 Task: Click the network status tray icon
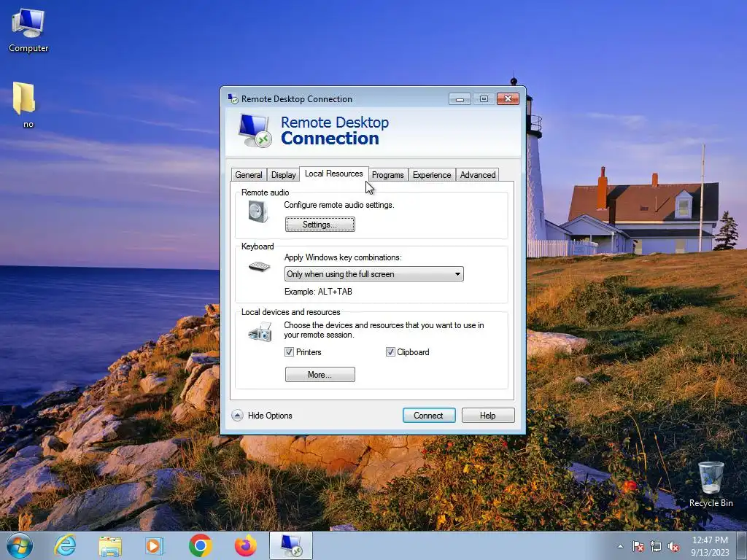pyautogui.click(x=656, y=546)
